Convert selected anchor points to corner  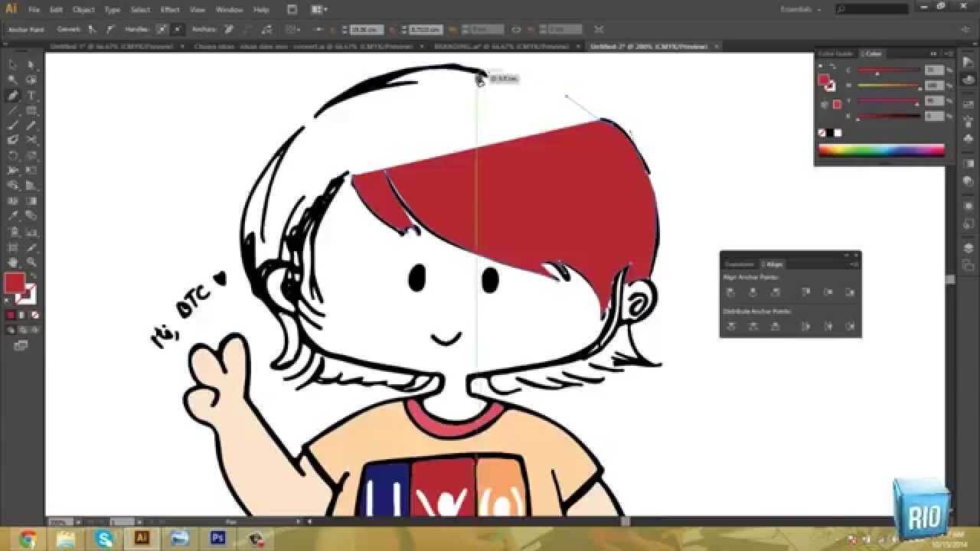coord(93,29)
